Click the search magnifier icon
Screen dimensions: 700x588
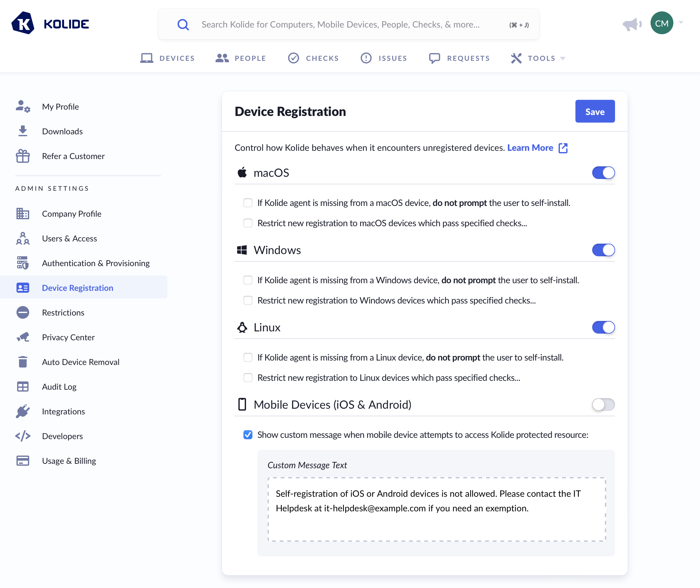click(x=183, y=24)
